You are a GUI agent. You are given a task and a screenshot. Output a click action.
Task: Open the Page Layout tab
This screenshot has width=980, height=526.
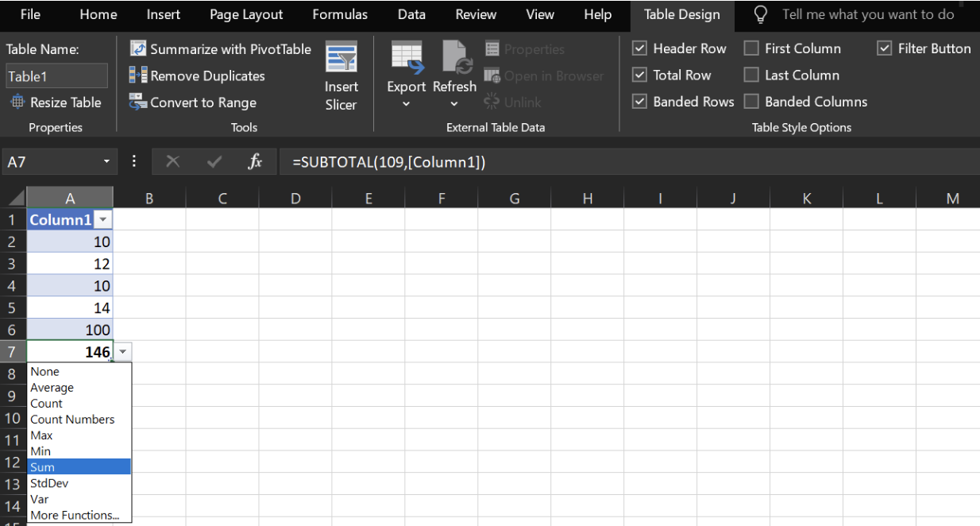(x=246, y=14)
